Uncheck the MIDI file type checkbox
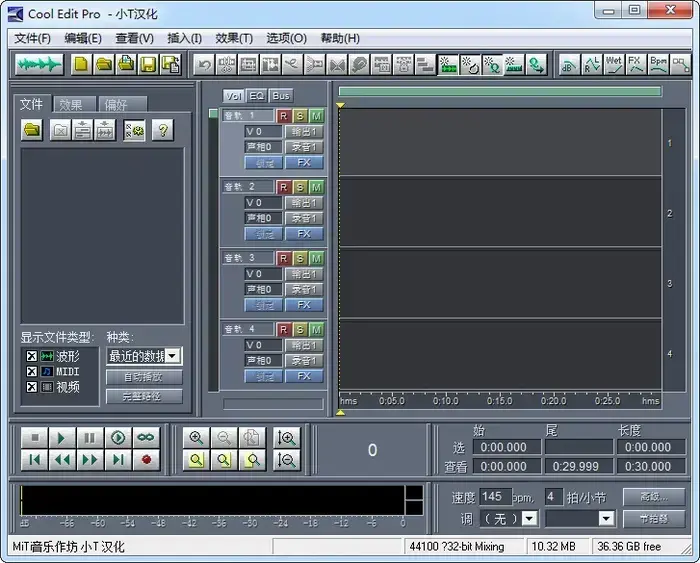 coord(32,371)
